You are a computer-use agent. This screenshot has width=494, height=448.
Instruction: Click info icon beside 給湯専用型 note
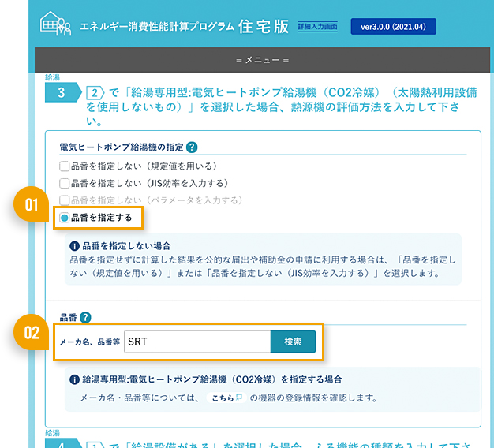[x=75, y=379]
